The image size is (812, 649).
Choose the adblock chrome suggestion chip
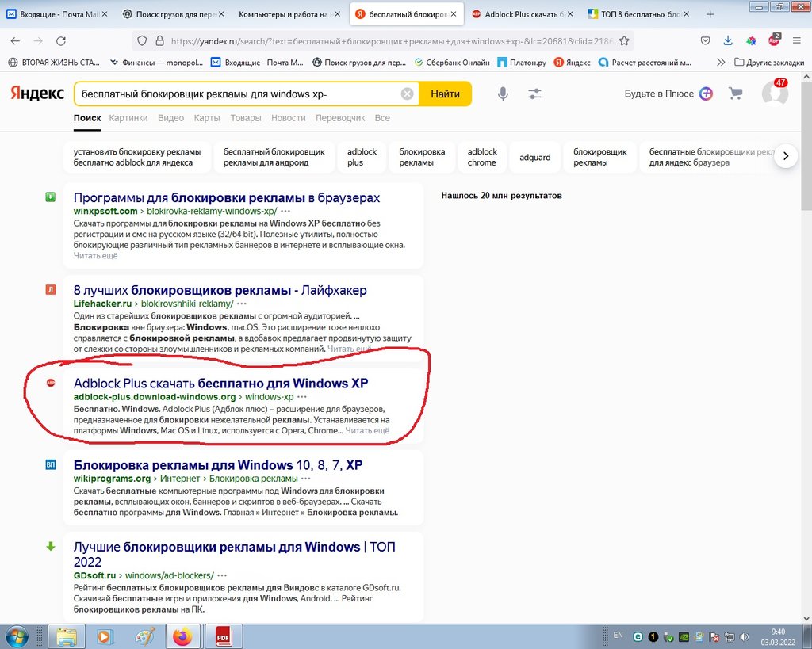point(482,158)
